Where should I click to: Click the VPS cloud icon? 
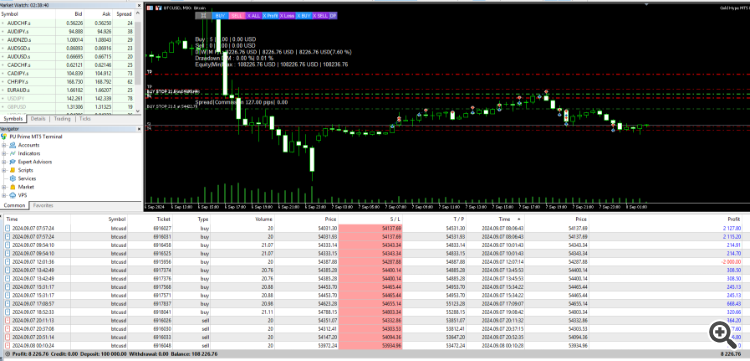click(12, 196)
